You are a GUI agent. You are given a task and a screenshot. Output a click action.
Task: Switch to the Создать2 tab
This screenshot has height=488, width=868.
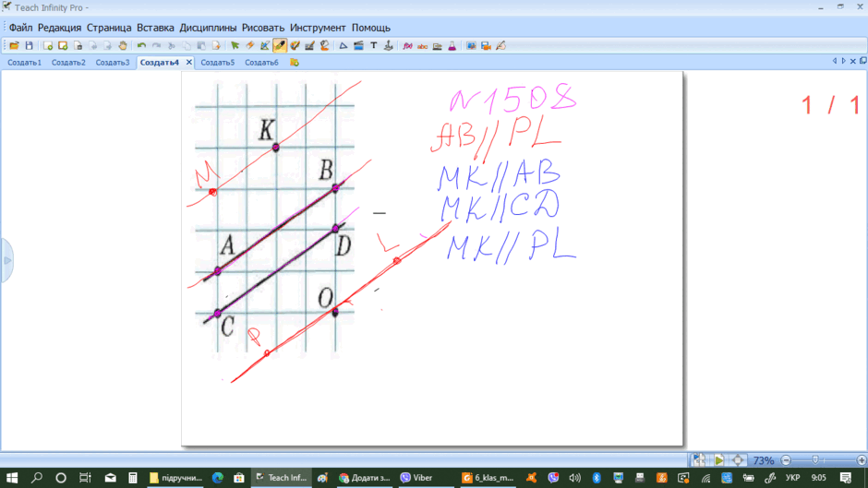coord(68,63)
